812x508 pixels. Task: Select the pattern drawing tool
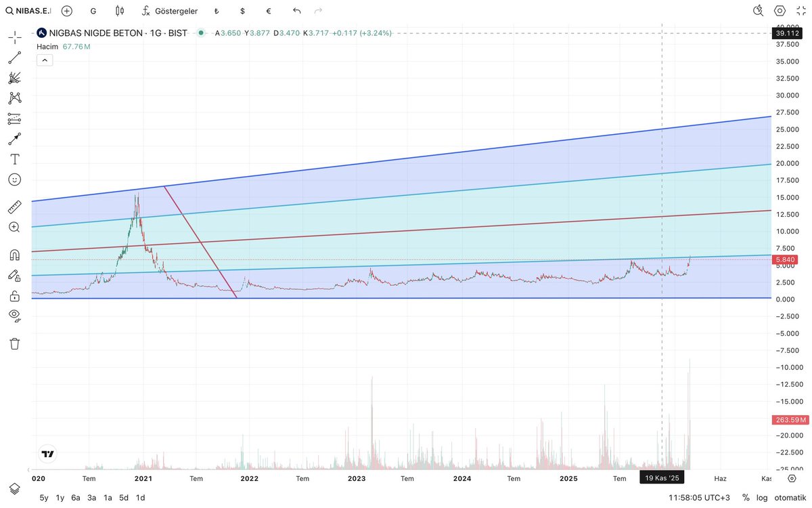(15, 98)
